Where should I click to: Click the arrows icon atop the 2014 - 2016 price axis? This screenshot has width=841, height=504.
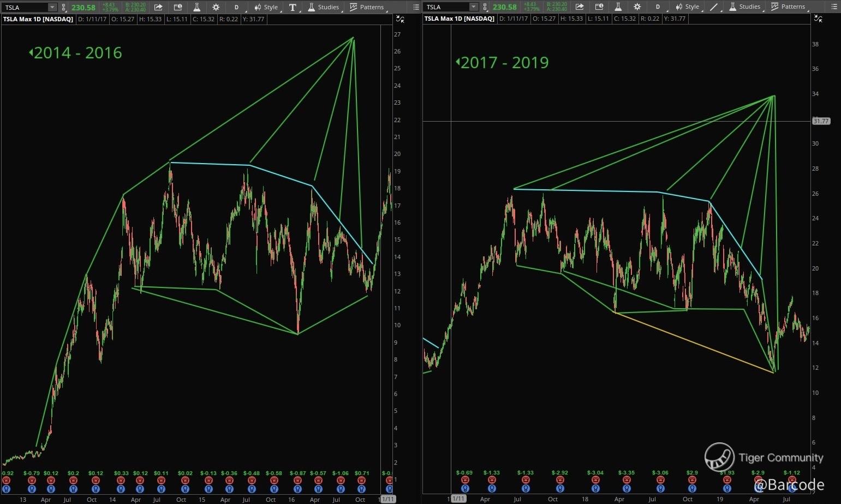[400, 19]
